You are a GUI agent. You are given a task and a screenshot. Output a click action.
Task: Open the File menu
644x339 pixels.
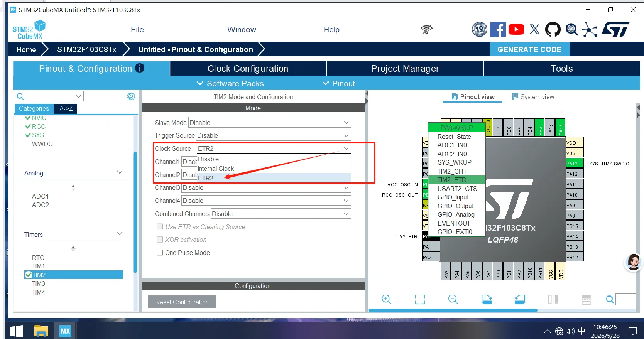[x=137, y=30]
